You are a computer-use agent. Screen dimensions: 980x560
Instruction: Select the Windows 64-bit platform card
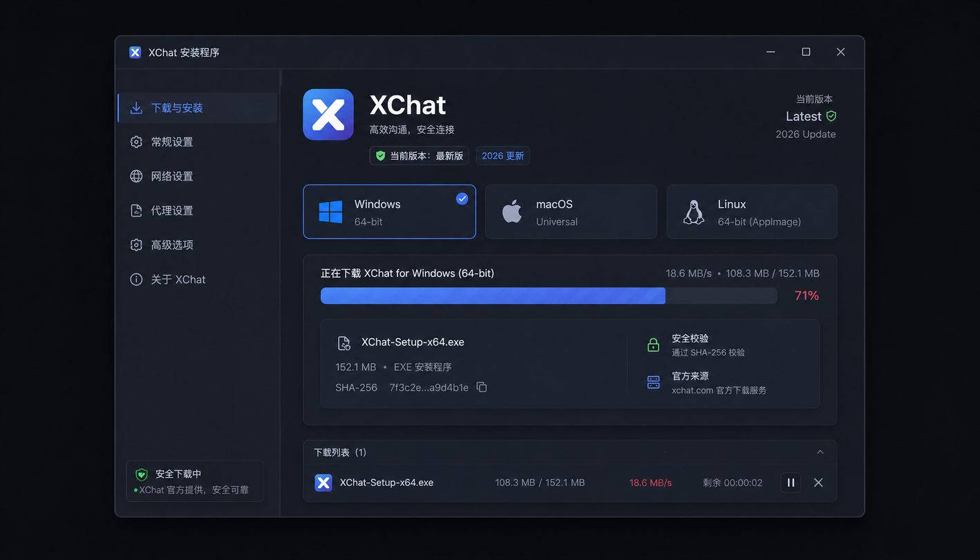(389, 212)
